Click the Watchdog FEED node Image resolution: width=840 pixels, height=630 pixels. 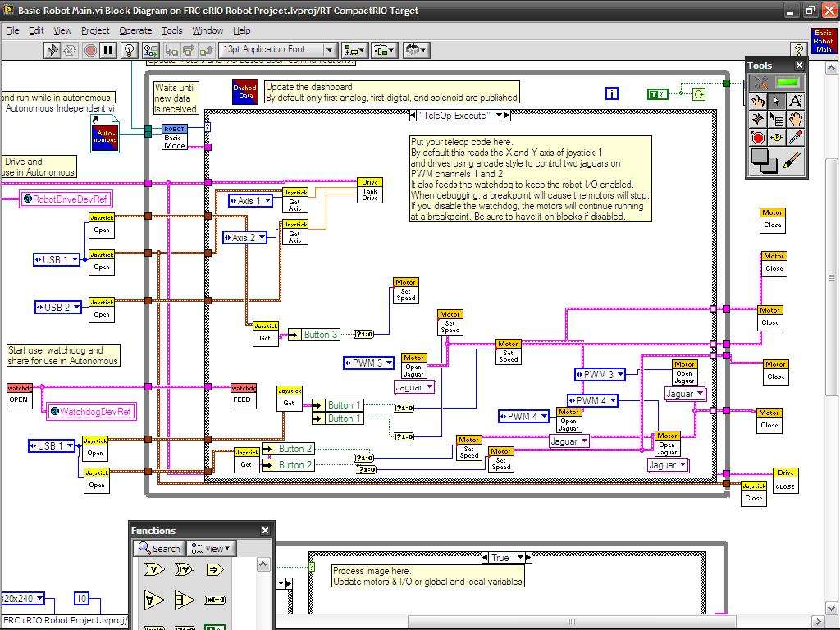click(x=243, y=396)
